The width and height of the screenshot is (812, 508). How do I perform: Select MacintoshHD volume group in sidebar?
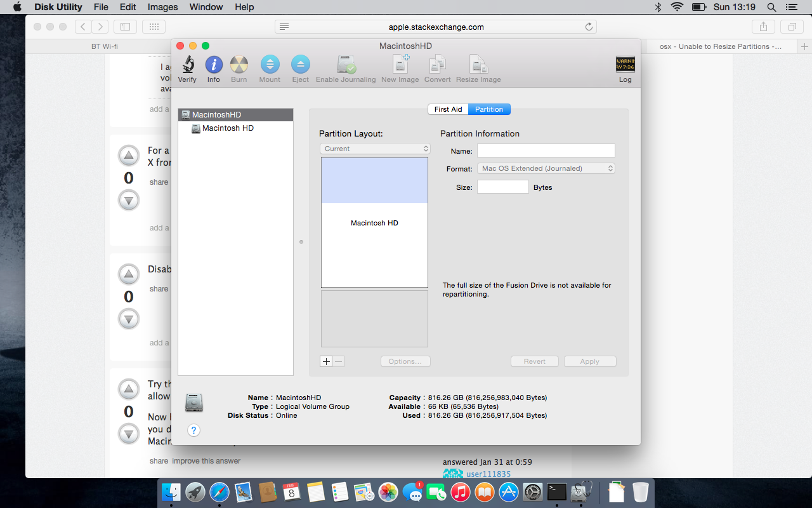pos(236,115)
